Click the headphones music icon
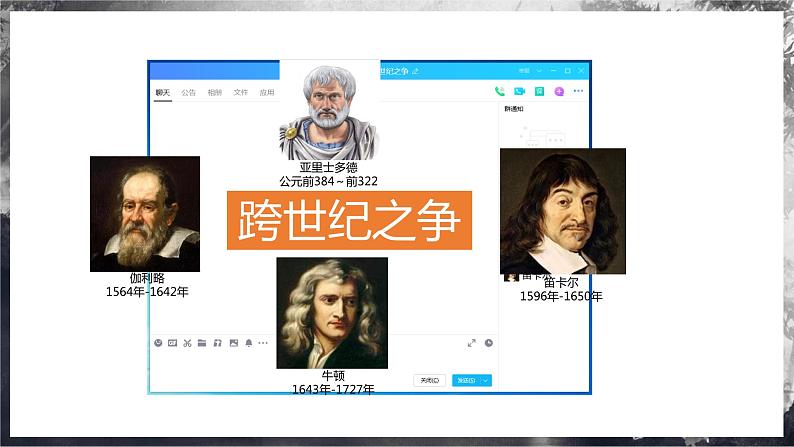This screenshot has width=794, height=447. [218, 343]
